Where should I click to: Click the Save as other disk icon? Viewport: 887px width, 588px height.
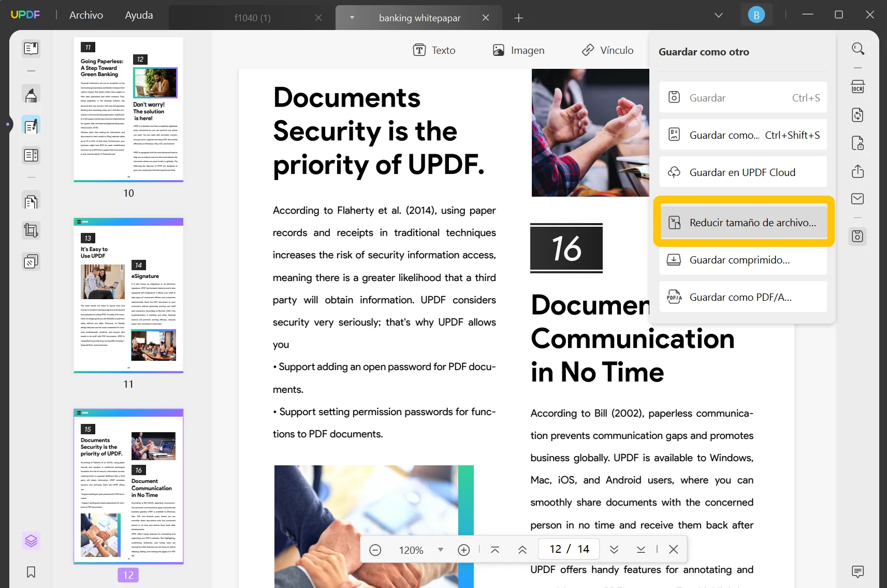858,237
